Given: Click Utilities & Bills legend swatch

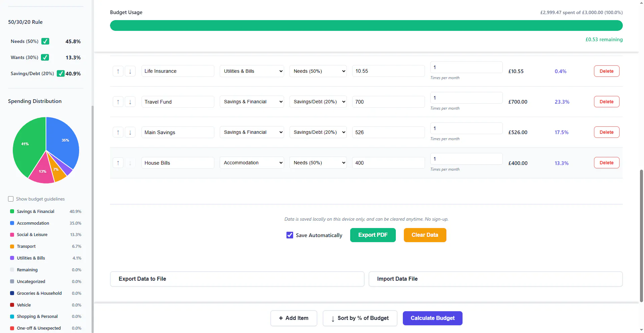Looking at the screenshot, I should [12, 258].
